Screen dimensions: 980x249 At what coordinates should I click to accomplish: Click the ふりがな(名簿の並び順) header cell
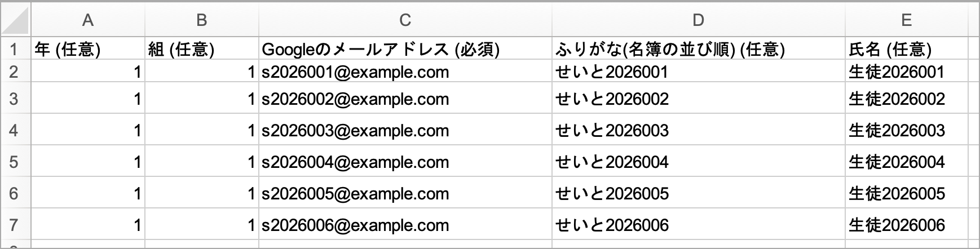click(x=698, y=49)
